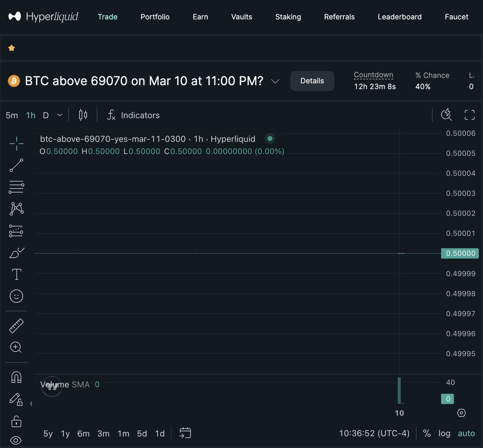Image resolution: width=483 pixels, height=448 pixels.
Task: Open the timezone menu at 10:36:52 (UTC-4)
Action: 374,434
